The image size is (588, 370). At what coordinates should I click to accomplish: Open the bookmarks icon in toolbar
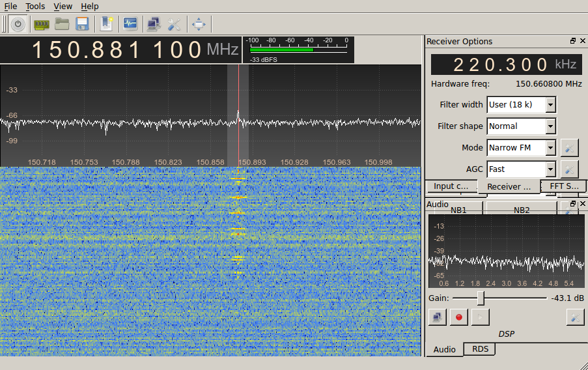point(107,24)
